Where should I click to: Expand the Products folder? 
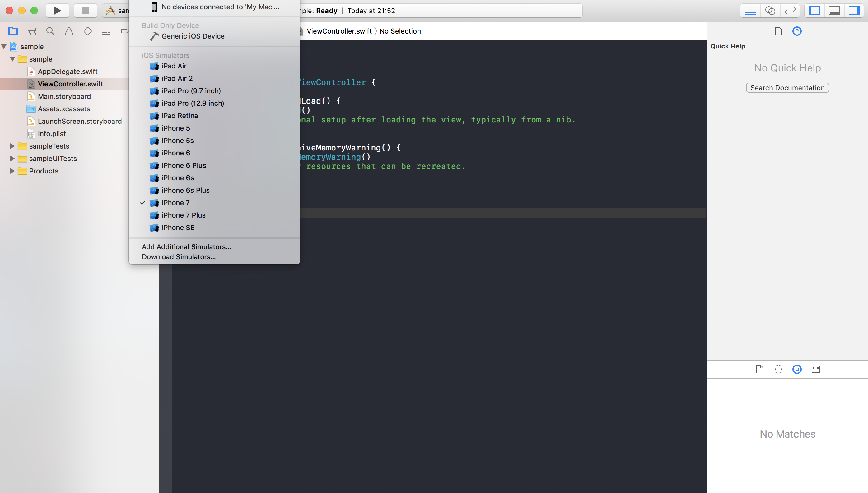12,171
